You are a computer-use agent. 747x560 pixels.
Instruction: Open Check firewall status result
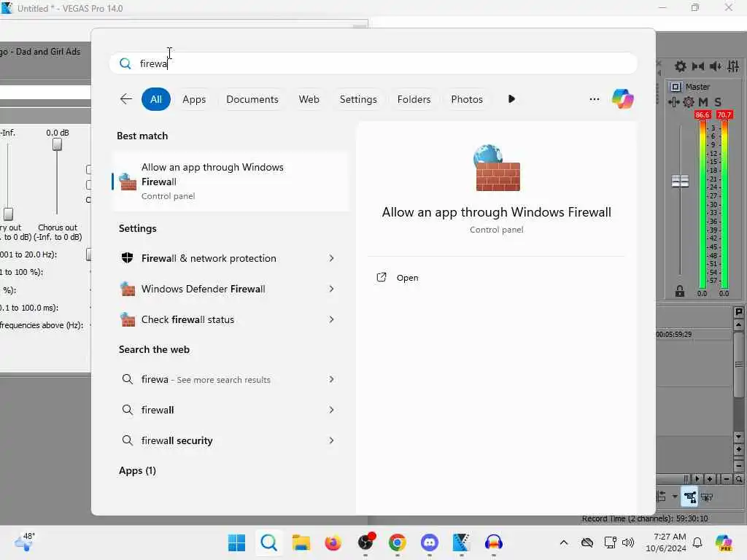[187, 319]
